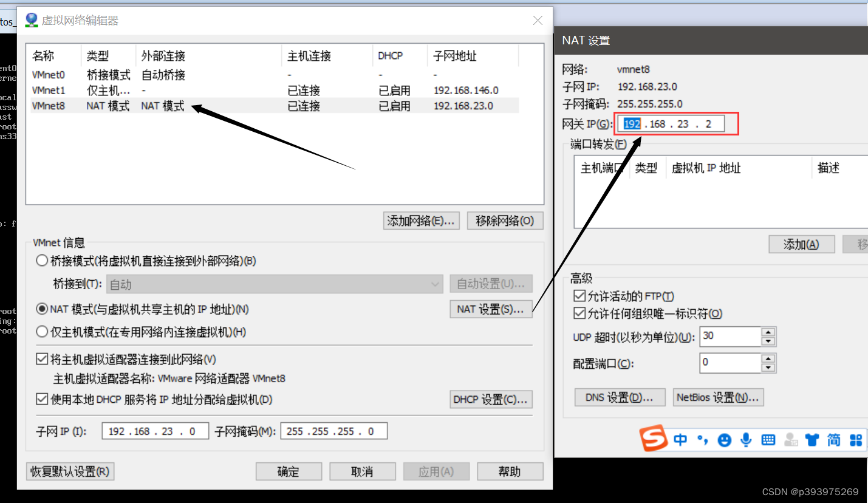Viewport: 868px width, 503px height.
Task: Toggle 将主机虚拟适配器连接到此网络 checkbox
Action: (x=42, y=359)
